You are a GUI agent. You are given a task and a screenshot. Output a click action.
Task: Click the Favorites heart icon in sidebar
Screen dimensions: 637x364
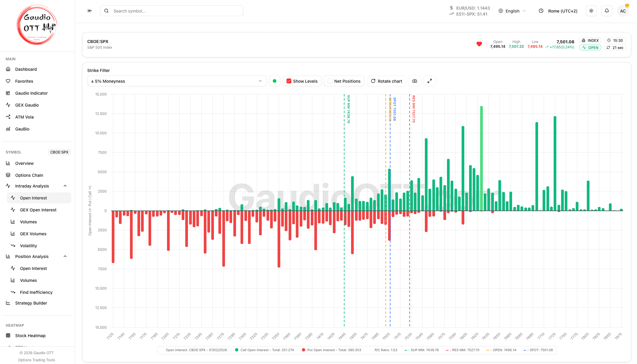coord(8,81)
